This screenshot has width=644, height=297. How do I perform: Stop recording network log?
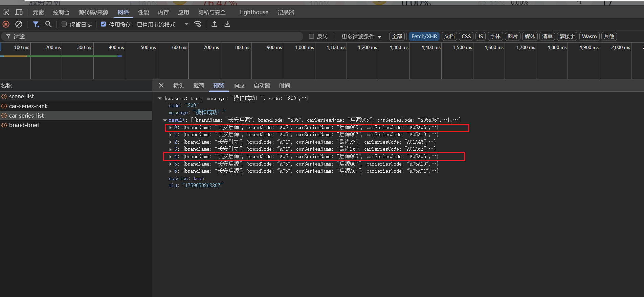tap(6, 24)
